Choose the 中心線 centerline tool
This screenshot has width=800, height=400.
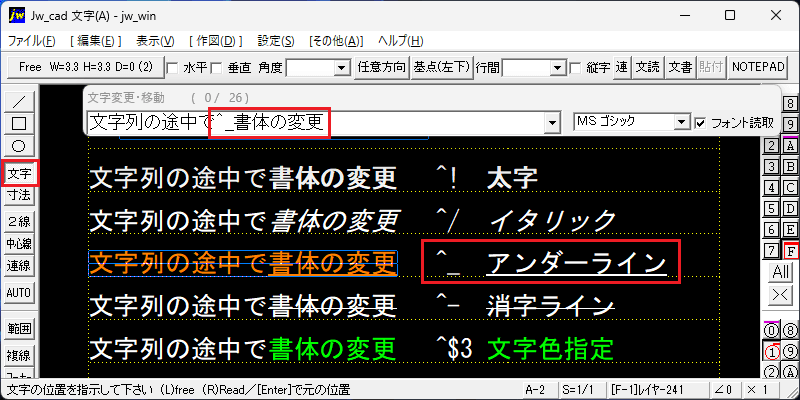tap(19, 243)
